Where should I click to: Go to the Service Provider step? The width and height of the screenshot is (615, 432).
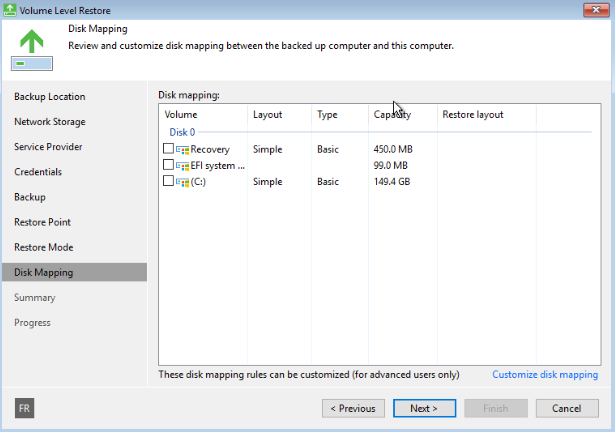pos(48,147)
